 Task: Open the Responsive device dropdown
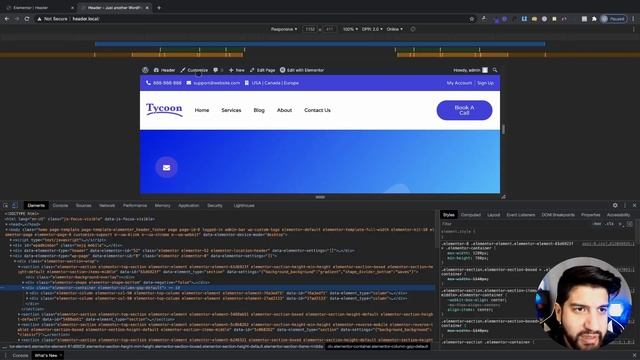(284, 29)
